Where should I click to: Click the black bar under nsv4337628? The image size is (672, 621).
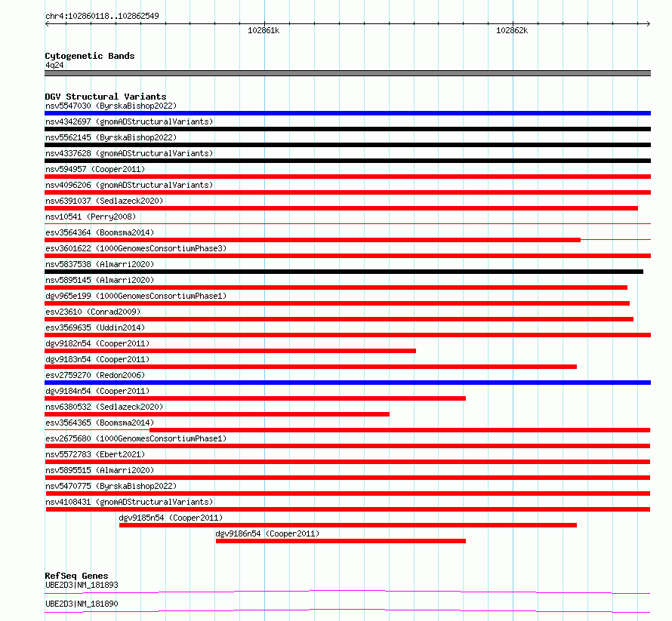[x=347, y=161]
